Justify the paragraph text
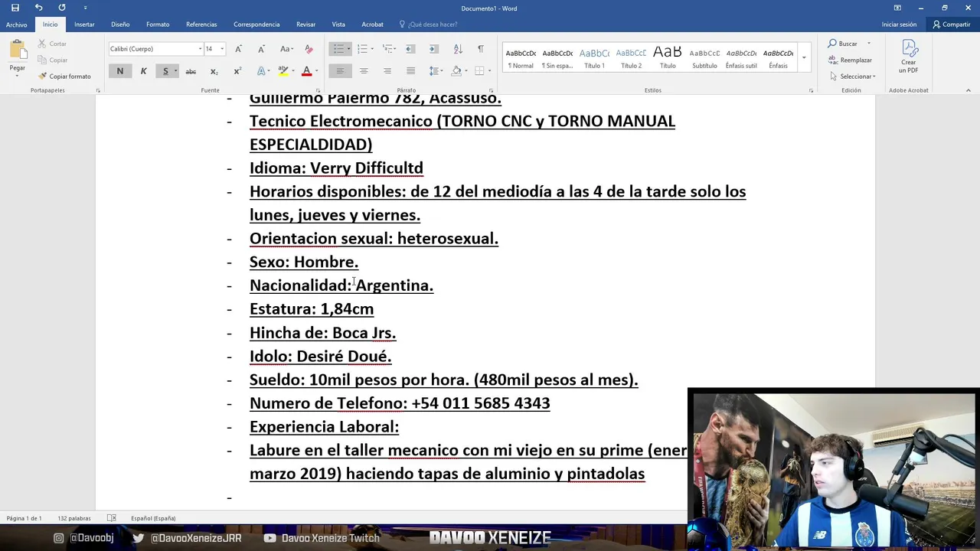980x551 pixels. coord(410,71)
